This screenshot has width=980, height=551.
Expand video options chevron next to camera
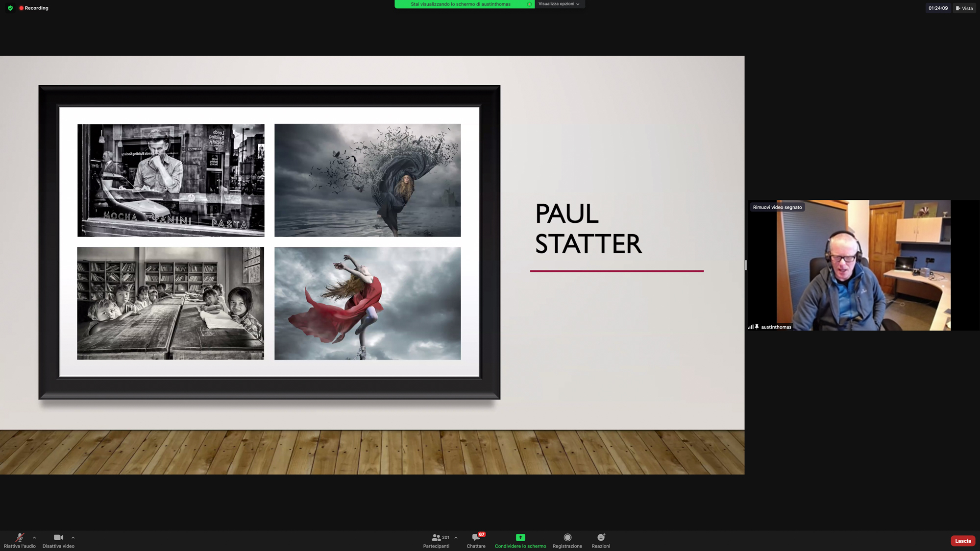tap(73, 537)
